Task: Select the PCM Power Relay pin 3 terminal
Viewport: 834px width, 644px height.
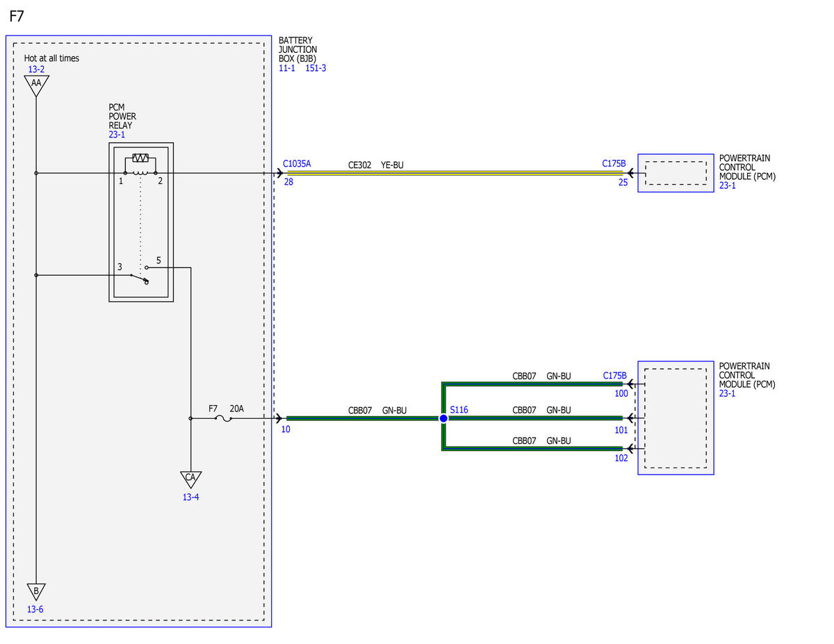Action: pyautogui.click(x=131, y=275)
